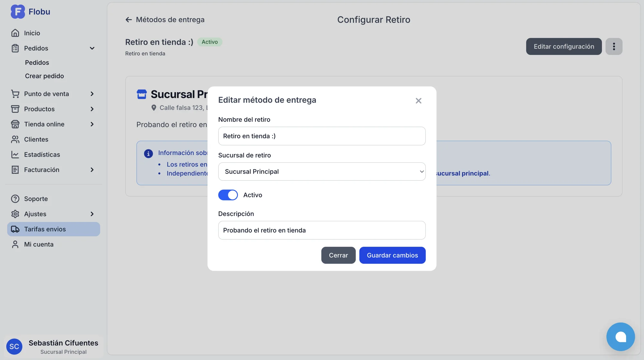This screenshot has width=644, height=360.
Task: Click the SC user avatar
Action: pos(14,346)
